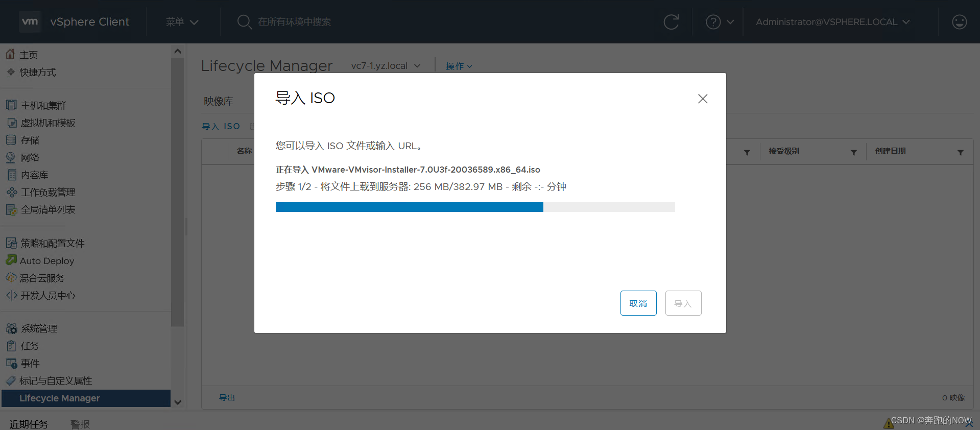This screenshot has width=980, height=430.
Task: Click the 接受级别 column header text
Action: pos(784,151)
